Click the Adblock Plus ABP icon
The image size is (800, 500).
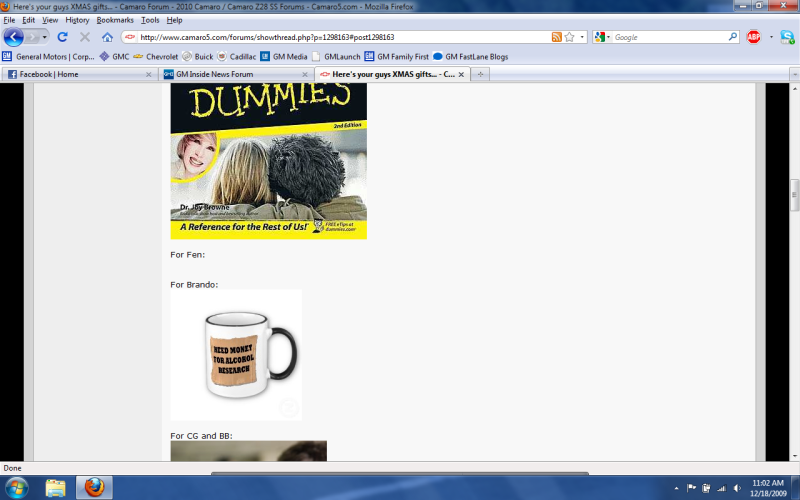754,37
